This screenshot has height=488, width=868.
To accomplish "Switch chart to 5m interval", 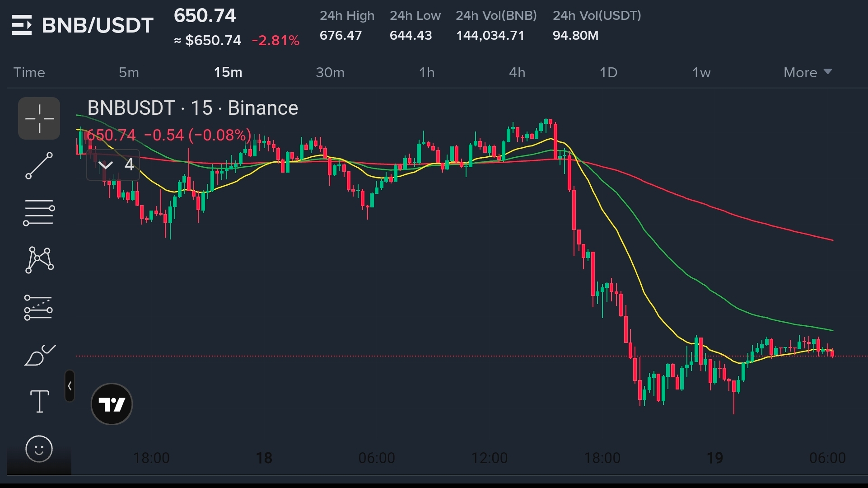I will (x=129, y=72).
